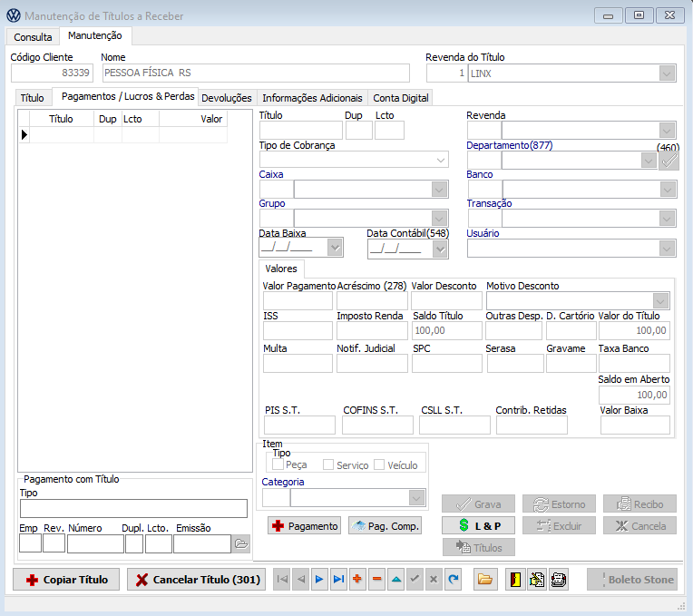
Task: Switch to the Consulta tab
Action: coord(33,37)
